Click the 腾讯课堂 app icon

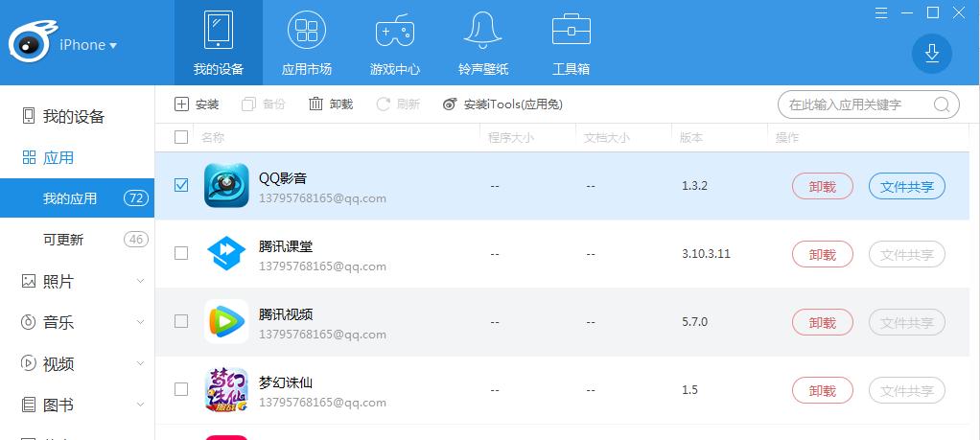point(226,253)
